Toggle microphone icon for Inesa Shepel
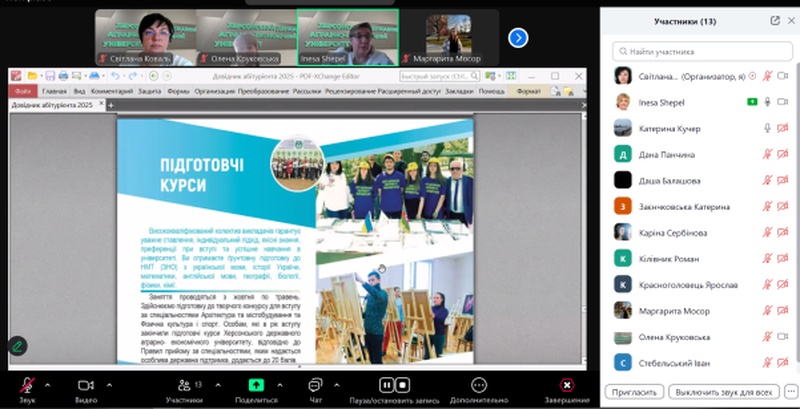Image resolution: width=800 pixels, height=409 pixels. pyautogui.click(x=767, y=102)
